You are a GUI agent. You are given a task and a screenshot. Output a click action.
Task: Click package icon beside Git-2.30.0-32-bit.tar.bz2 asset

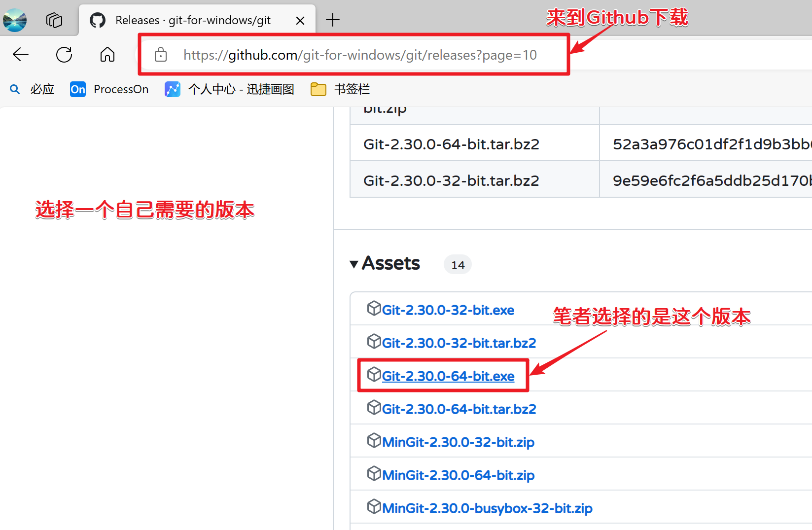click(x=374, y=341)
